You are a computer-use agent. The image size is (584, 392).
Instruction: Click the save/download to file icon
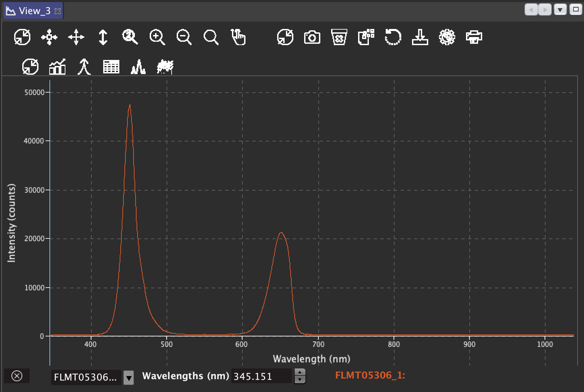click(420, 37)
